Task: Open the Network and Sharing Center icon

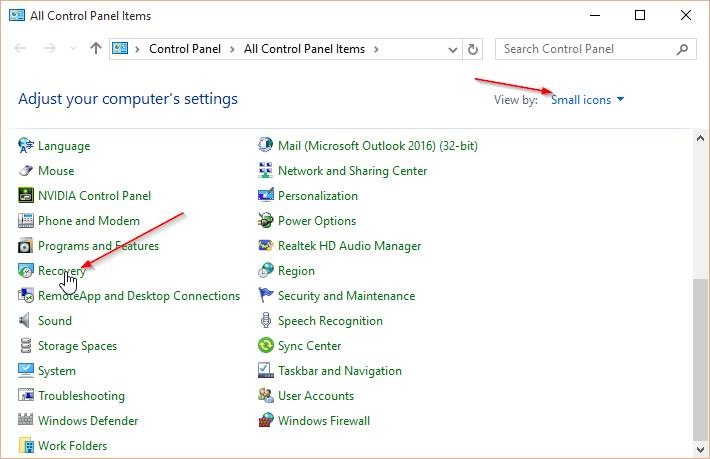Action: point(265,171)
